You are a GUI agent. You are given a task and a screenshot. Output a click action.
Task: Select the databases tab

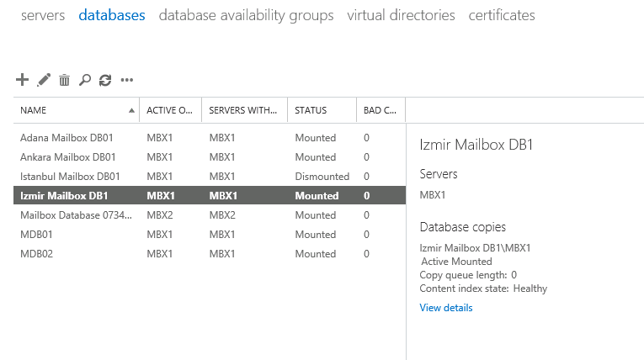click(x=112, y=15)
